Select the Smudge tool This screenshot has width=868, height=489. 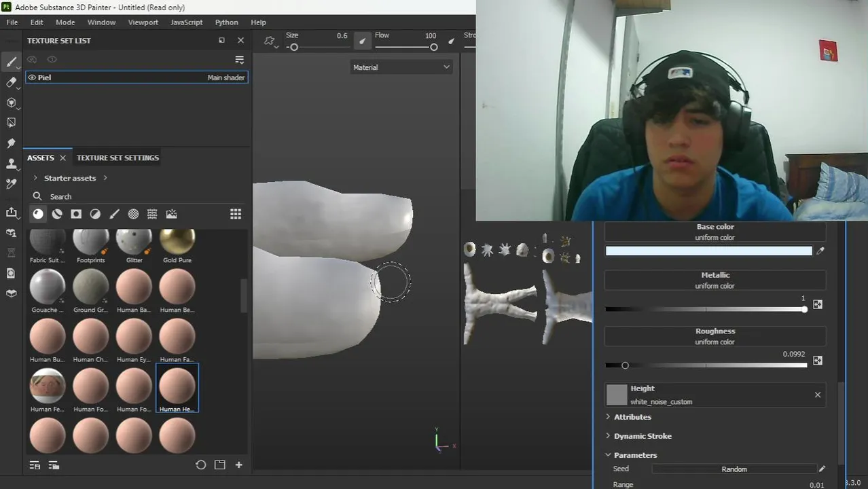pyautogui.click(x=12, y=143)
